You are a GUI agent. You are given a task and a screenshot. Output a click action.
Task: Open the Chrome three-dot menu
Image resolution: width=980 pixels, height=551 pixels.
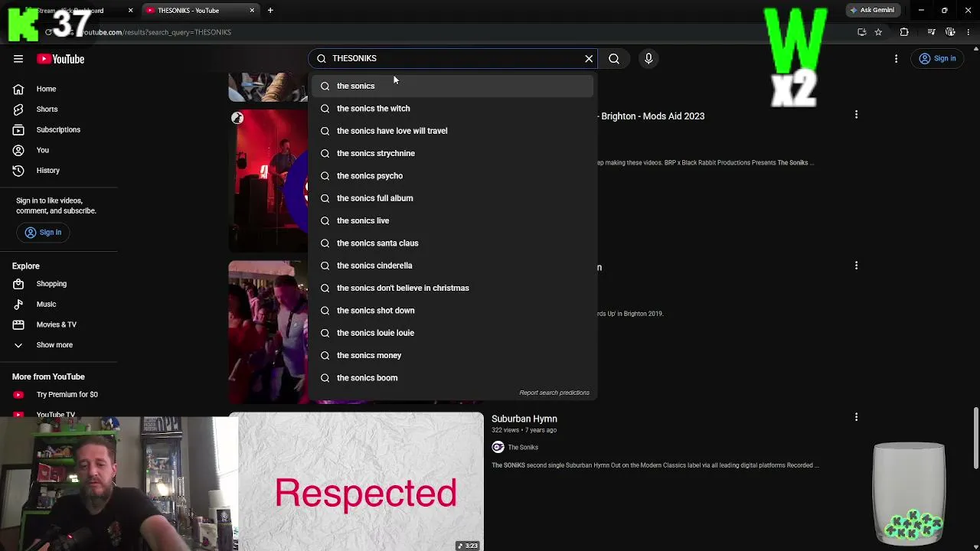point(969,32)
